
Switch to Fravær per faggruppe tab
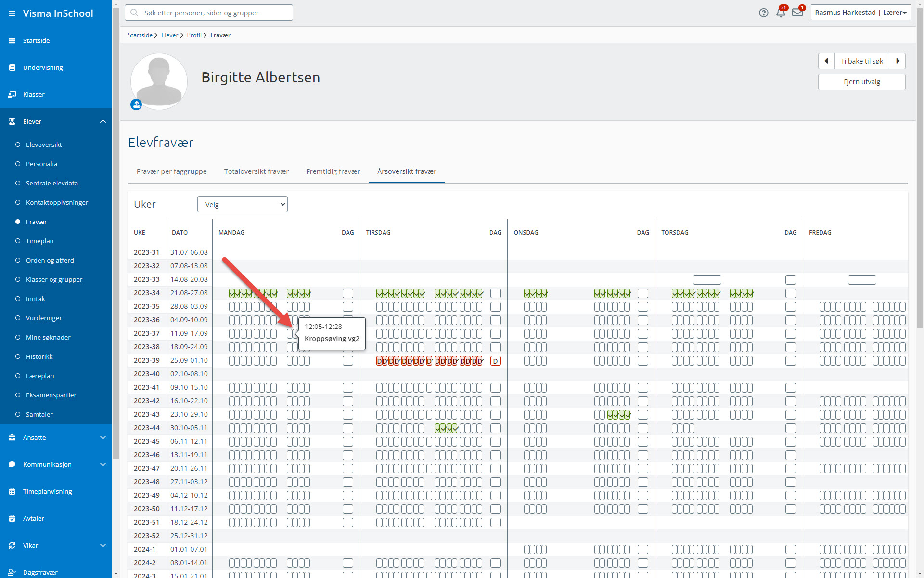(172, 171)
